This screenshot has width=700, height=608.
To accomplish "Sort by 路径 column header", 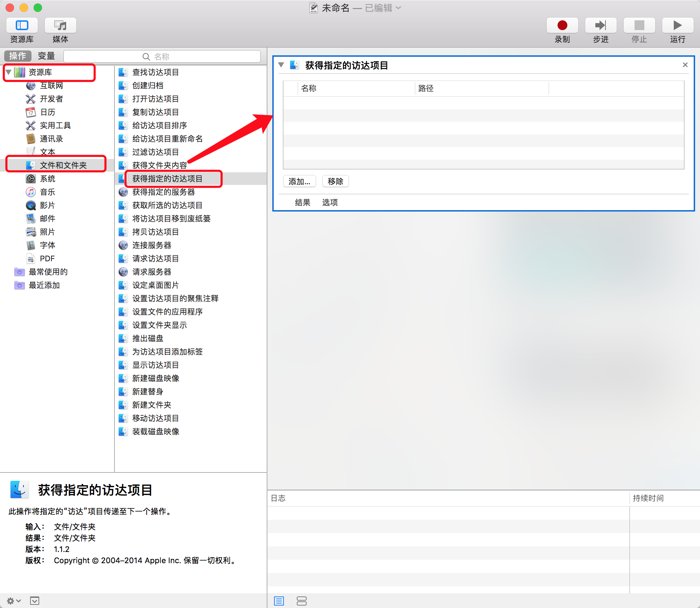I will (x=482, y=88).
